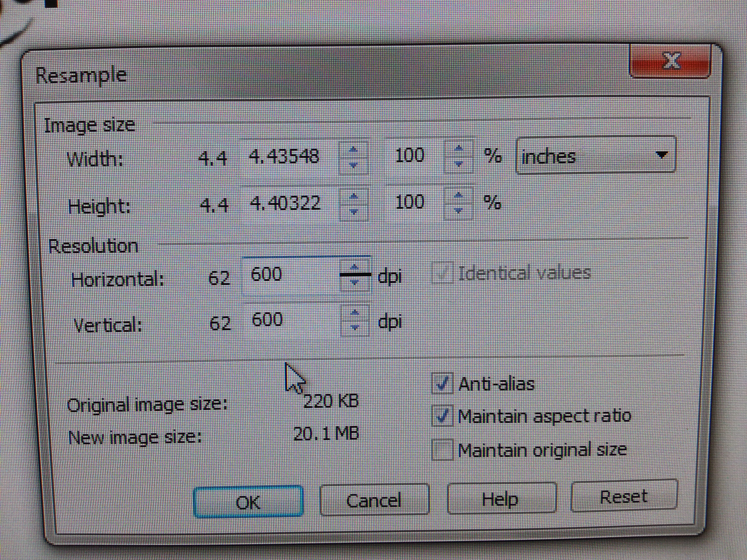Decrease vertical dpi with down arrow
747x560 pixels.
(x=355, y=327)
